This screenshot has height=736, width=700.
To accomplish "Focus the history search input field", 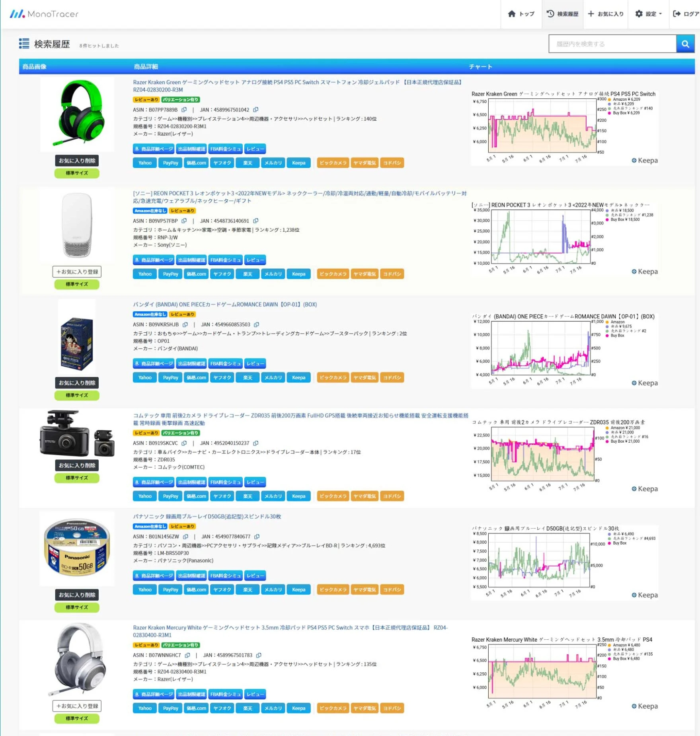I will tap(612, 44).
